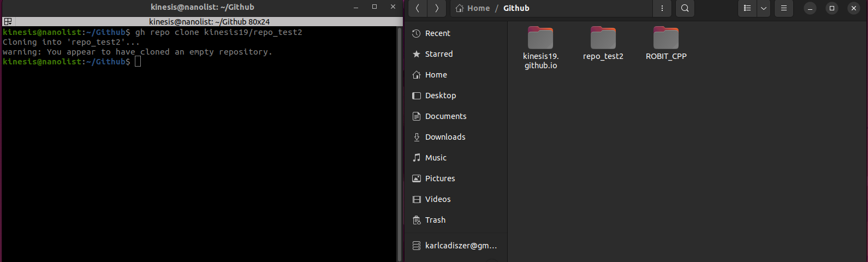
Task: Minimize the Files window
Action: [810, 8]
